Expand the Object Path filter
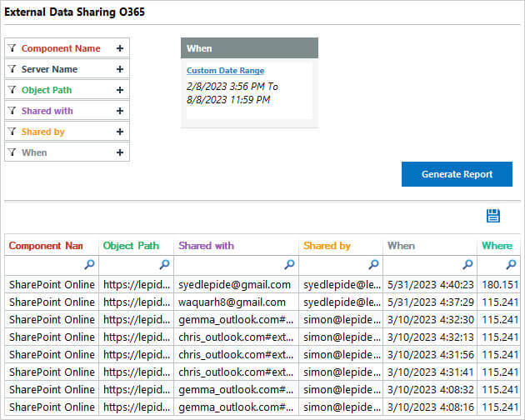The height and width of the screenshot is (420, 525). (120, 90)
